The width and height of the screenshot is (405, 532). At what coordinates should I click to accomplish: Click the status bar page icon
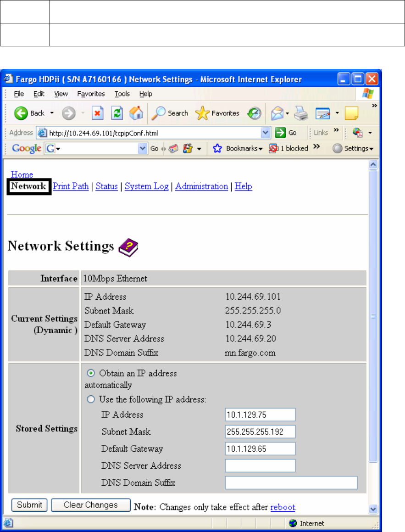click(x=8, y=523)
